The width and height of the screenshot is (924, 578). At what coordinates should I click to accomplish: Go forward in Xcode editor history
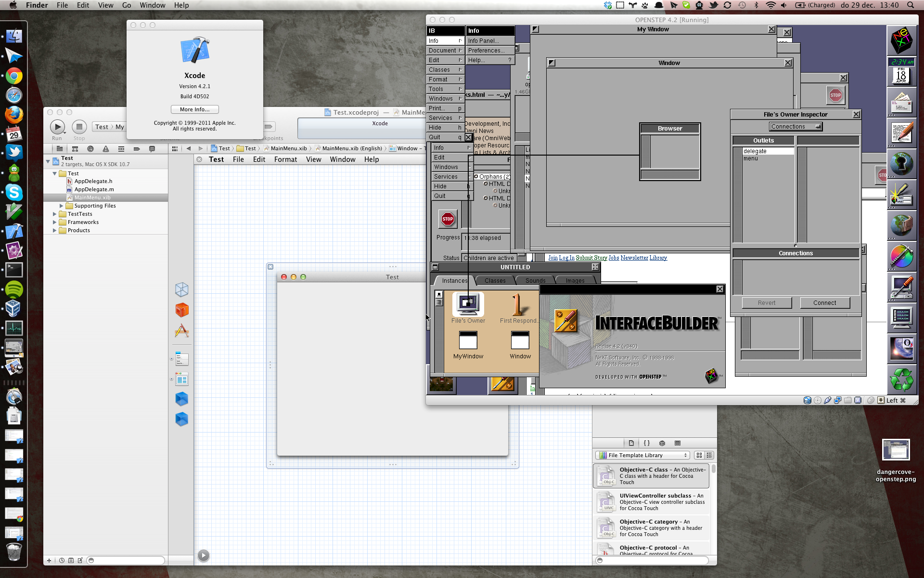pos(201,148)
